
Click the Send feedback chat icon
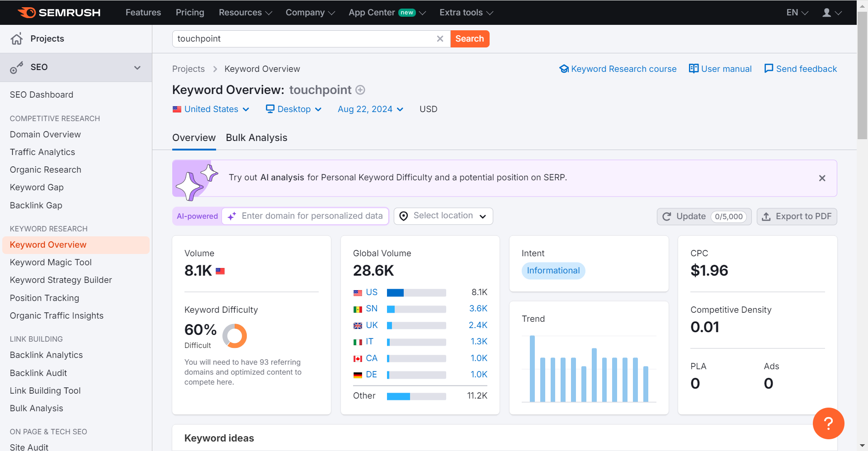769,69
